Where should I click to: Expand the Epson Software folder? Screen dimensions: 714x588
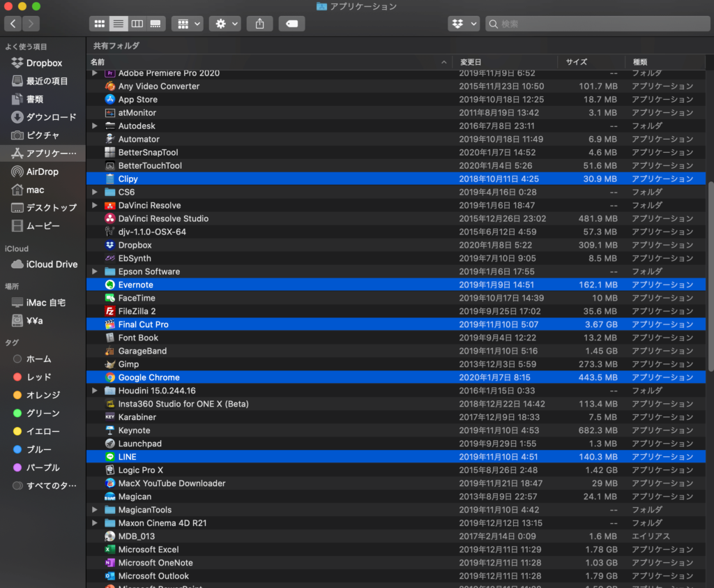pyautogui.click(x=94, y=271)
